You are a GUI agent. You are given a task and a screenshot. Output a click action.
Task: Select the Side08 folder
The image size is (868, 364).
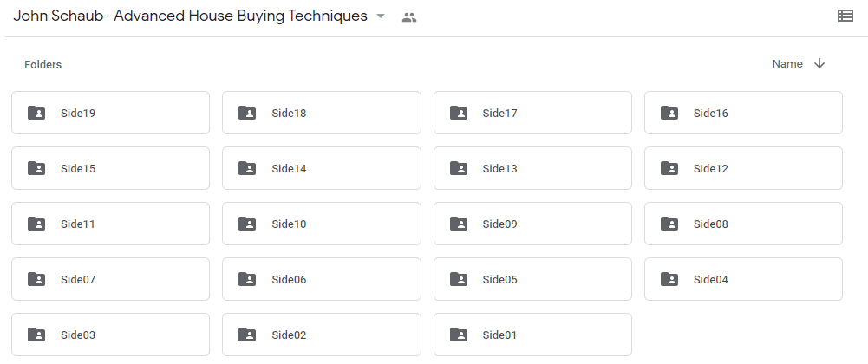tap(743, 224)
